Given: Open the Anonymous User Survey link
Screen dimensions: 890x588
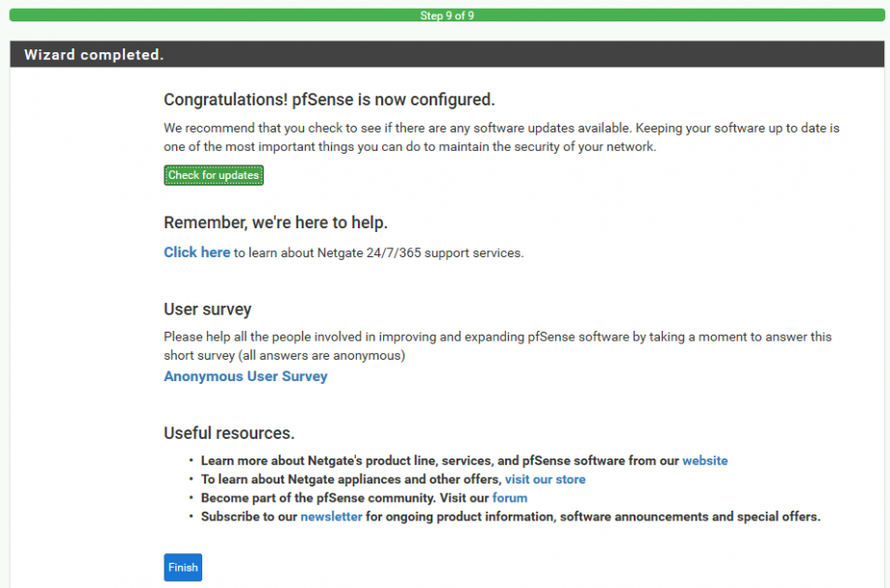Looking at the screenshot, I should pos(245,376).
